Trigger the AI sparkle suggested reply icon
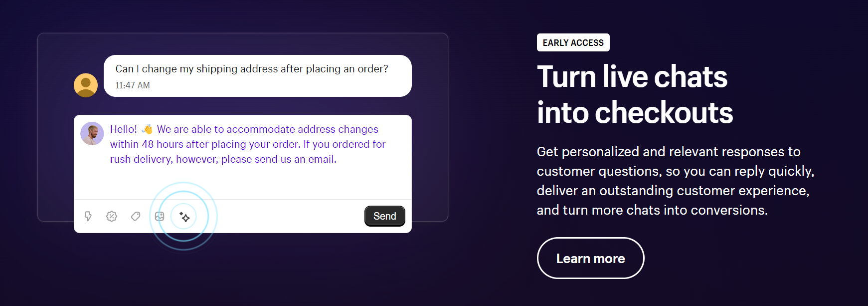The height and width of the screenshot is (306, 868). 184,217
